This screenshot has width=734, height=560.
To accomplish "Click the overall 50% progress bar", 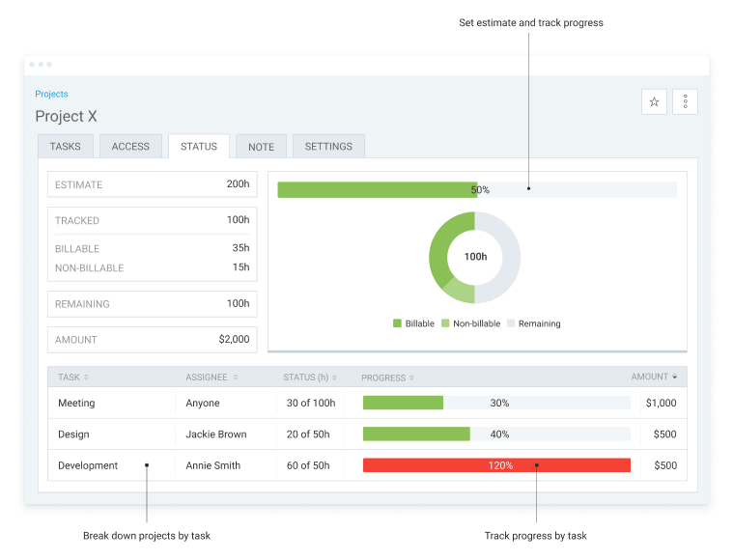I will click(x=477, y=190).
